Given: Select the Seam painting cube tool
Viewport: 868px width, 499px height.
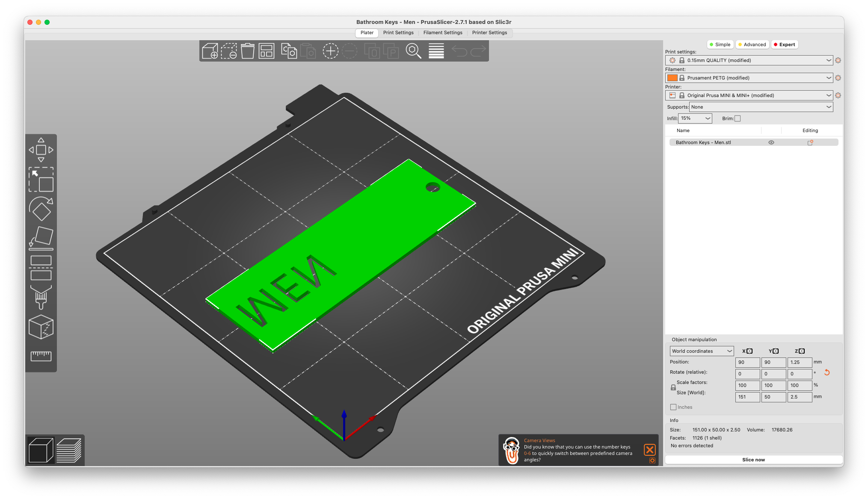Looking at the screenshot, I should (41, 327).
